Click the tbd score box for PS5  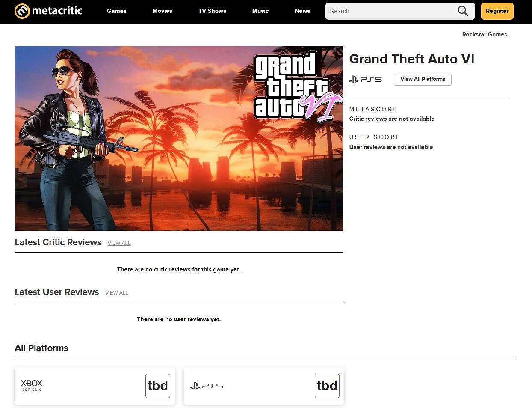click(327, 385)
